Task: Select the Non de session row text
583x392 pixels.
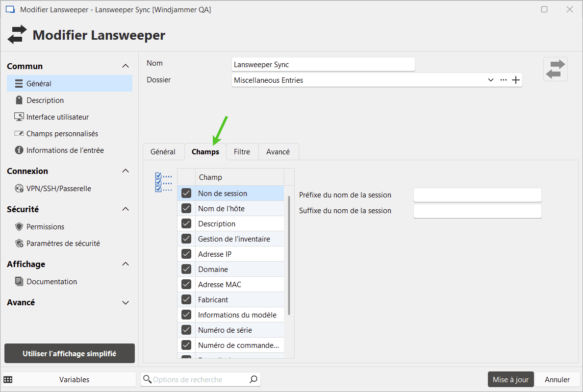Action: (x=222, y=193)
